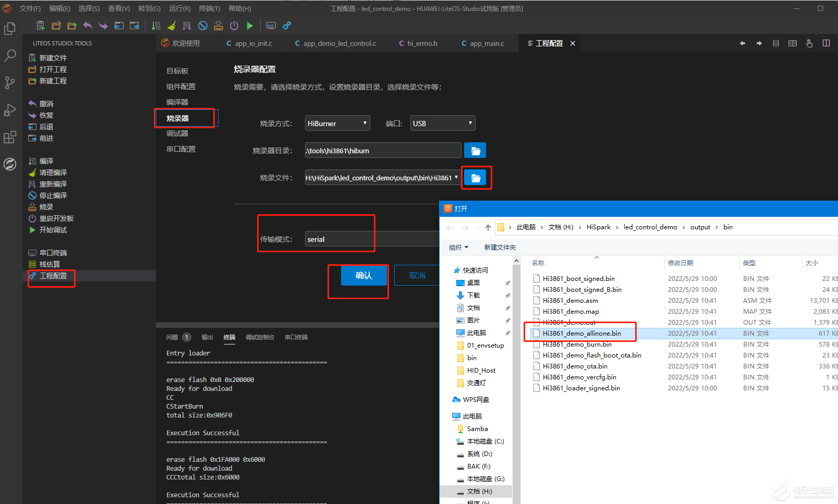Click the open book icon in editor actions
Viewport: 838px width, 504px height.
coord(793,43)
